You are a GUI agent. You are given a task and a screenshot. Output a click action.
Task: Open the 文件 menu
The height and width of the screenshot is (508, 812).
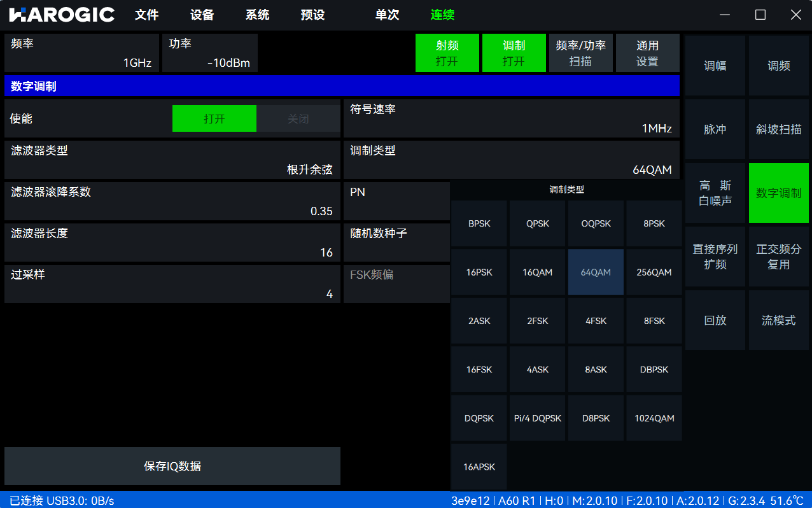(x=146, y=15)
